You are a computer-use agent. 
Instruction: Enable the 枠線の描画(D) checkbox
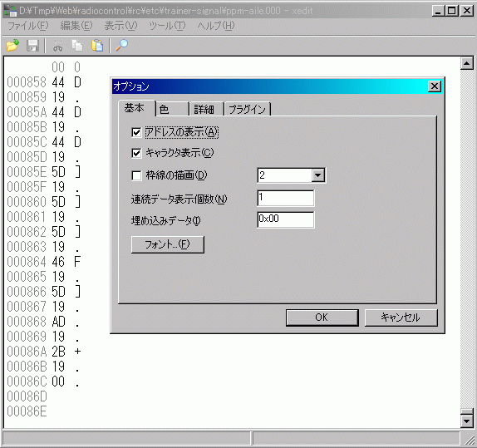[136, 175]
